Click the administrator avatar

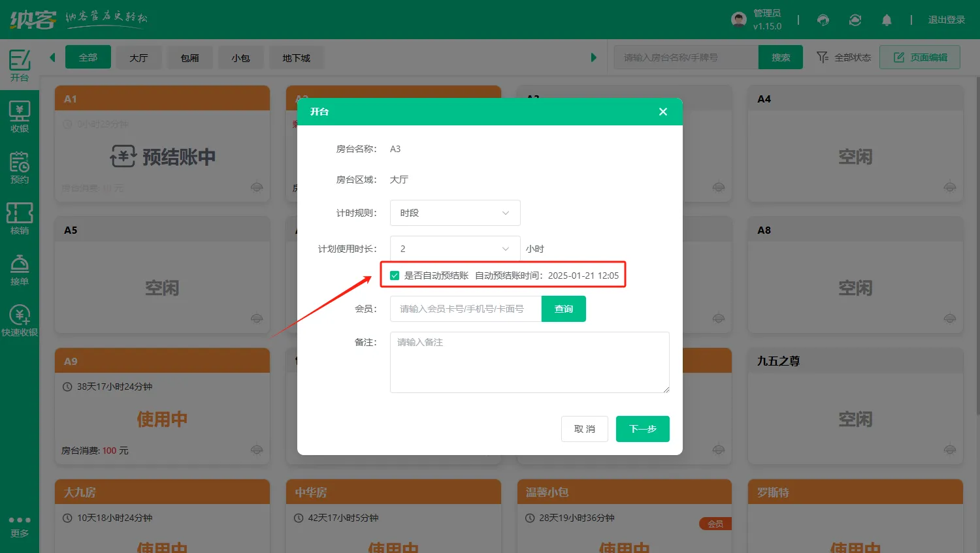pos(739,20)
